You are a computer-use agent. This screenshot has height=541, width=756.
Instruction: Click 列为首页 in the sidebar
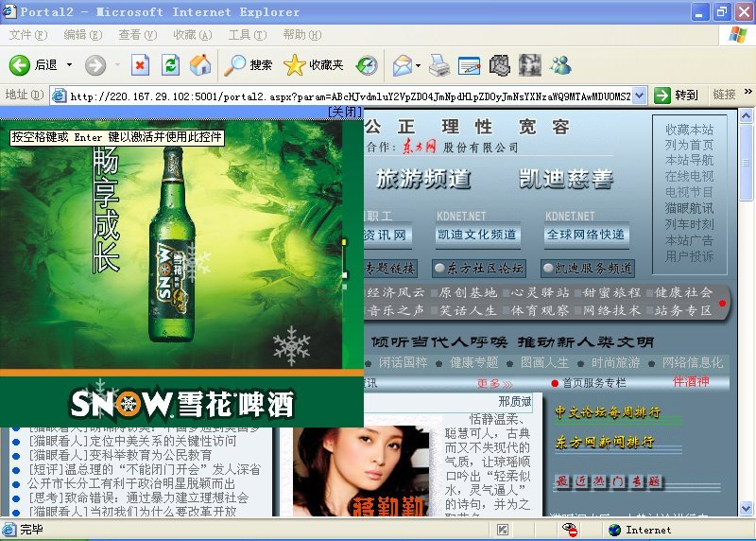[689, 145]
